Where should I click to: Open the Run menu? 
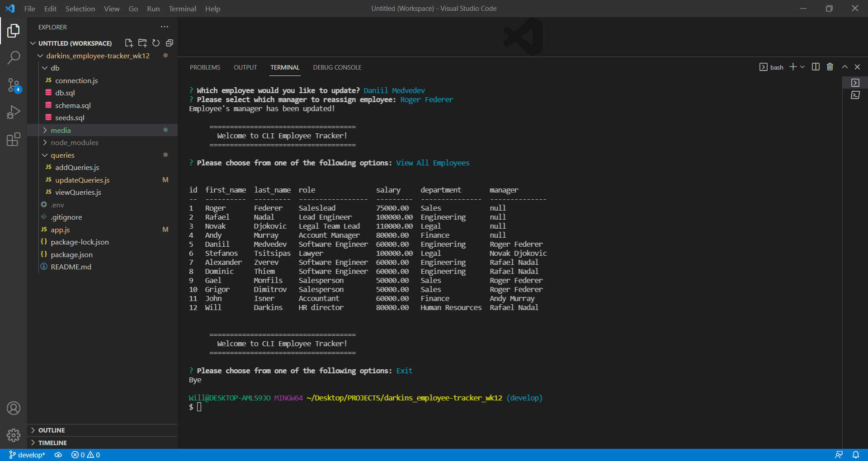153,8
